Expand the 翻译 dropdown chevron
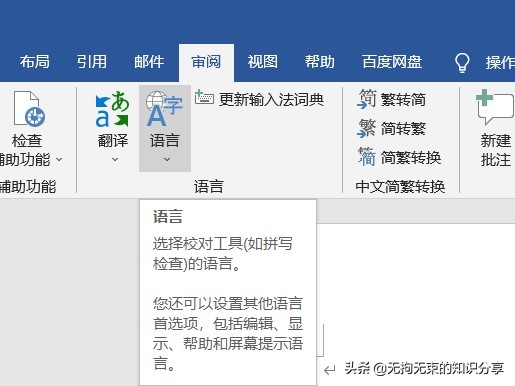The width and height of the screenshot is (515, 386). pyautogui.click(x=115, y=160)
